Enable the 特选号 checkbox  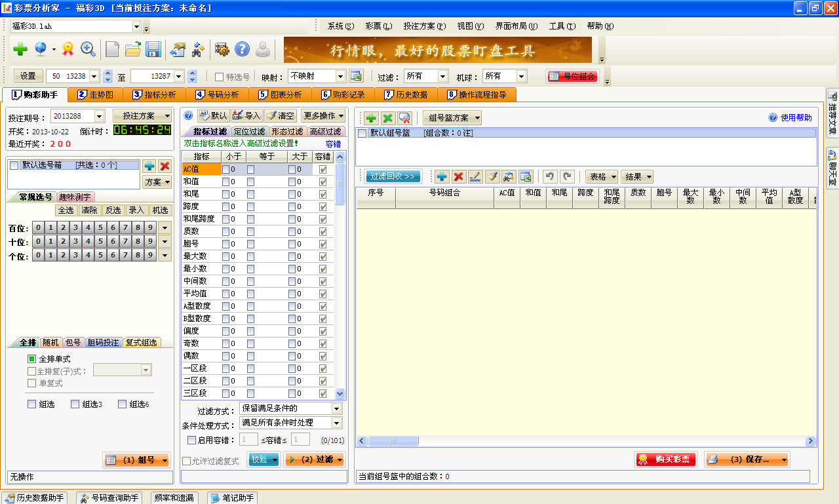pyautogui.click(x=220, y=75)
